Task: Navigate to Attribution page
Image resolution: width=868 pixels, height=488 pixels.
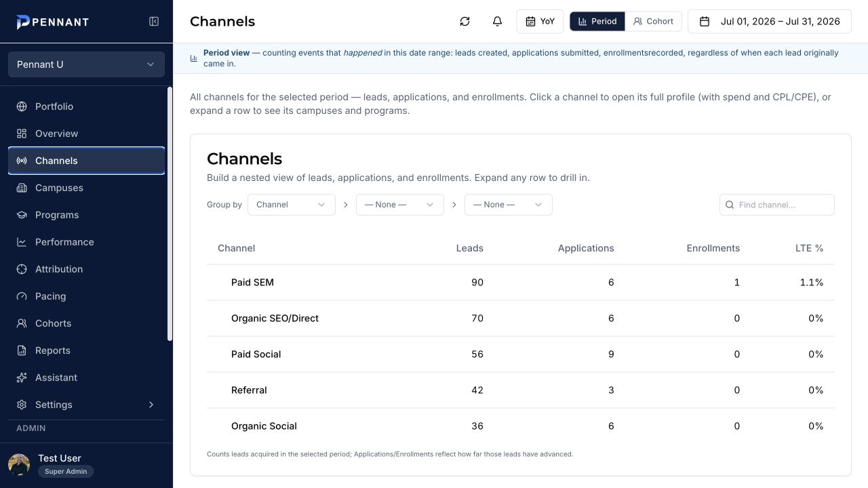Action: click(x=86, y=269)
